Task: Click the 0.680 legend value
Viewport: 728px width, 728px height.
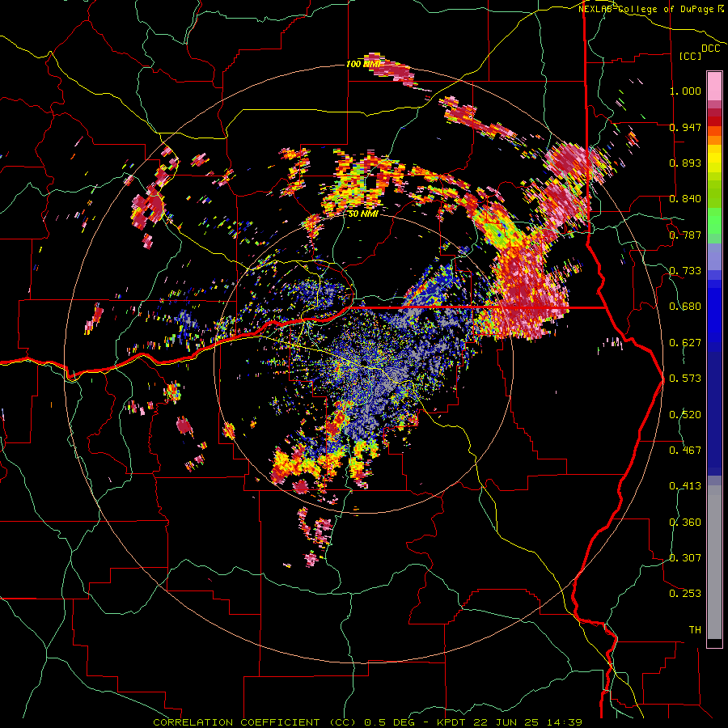Action: (685, 307)
